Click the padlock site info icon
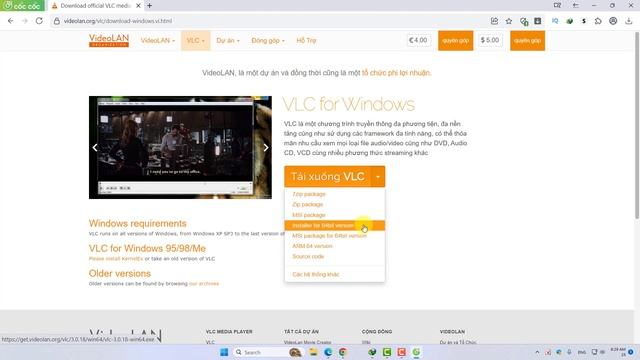640x360 pixels. coord(57,21)
